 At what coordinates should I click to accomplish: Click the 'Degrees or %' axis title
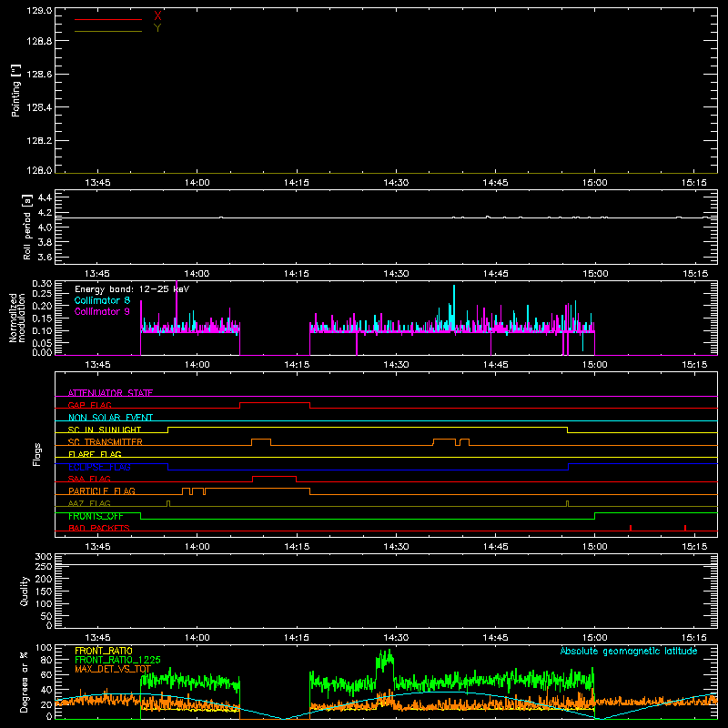pyautogui.click(x=25, y=682)
